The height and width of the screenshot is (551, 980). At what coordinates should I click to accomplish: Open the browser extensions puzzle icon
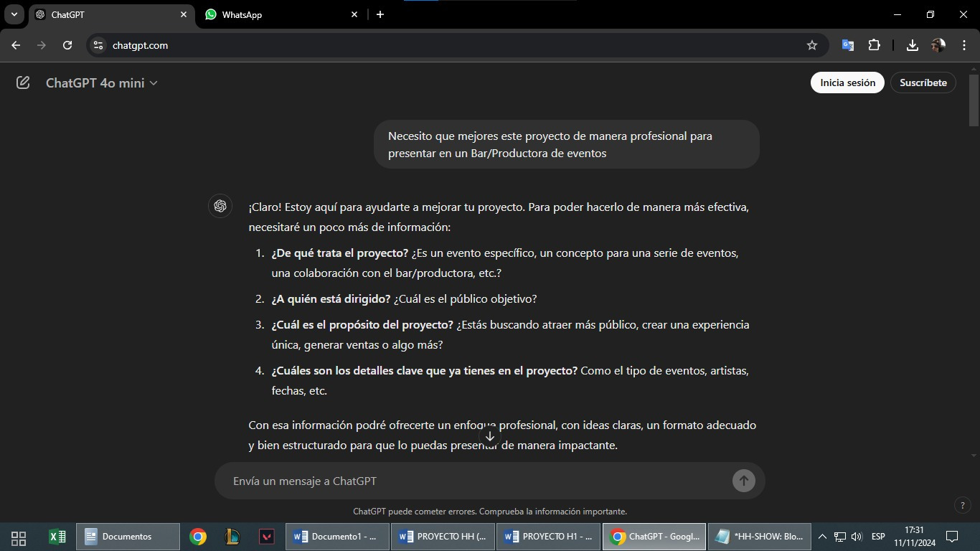click(874, 45)
